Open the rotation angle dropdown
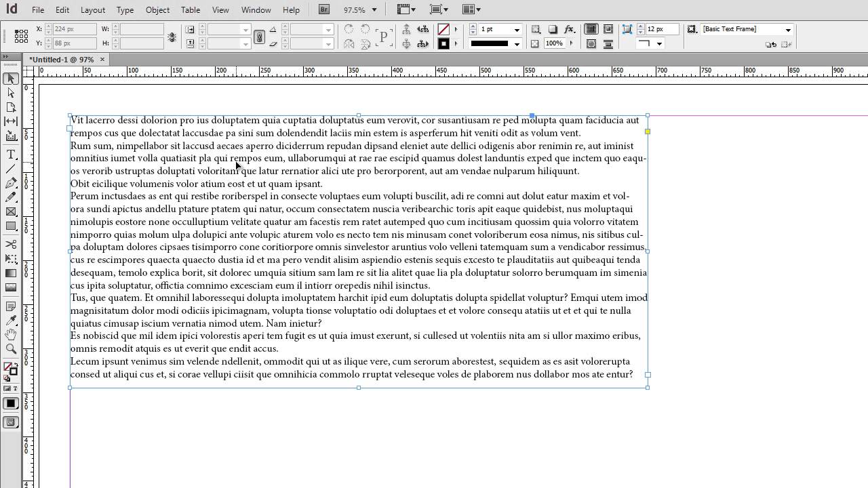The image size is (868, 488). click(329, 30)
